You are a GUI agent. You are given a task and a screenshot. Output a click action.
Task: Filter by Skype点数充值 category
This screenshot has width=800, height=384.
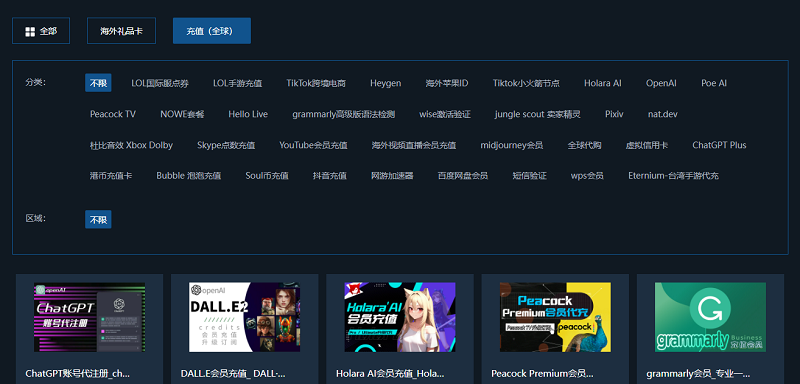(226, 145)
